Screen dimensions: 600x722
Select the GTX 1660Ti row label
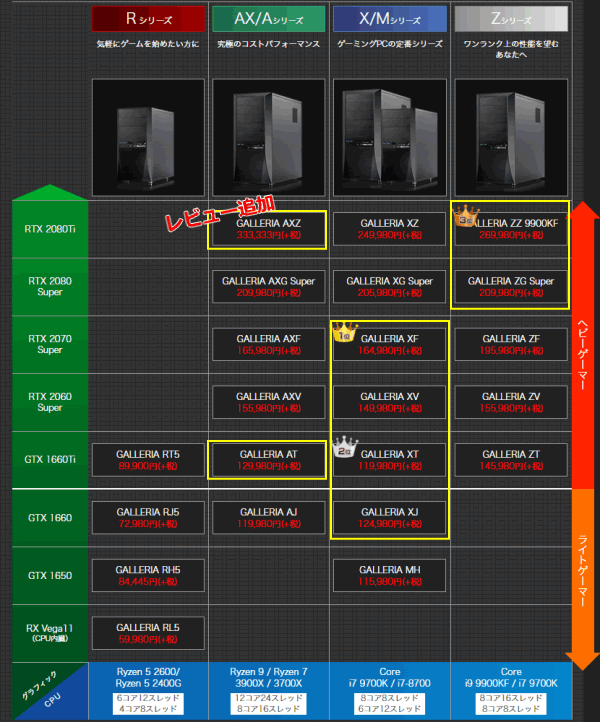[50, 460]
